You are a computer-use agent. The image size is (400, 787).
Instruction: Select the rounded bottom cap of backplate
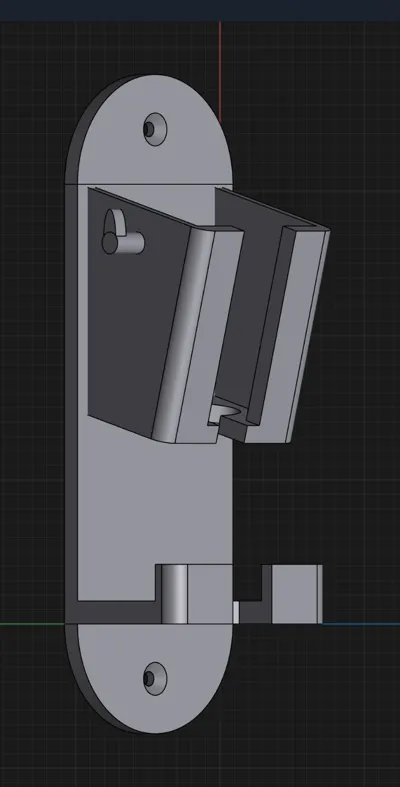pos(149,678)
